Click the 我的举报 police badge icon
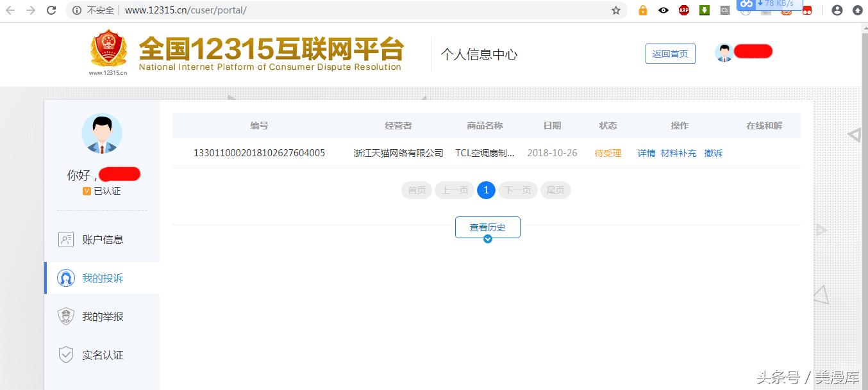 click(x=66, y=316)
